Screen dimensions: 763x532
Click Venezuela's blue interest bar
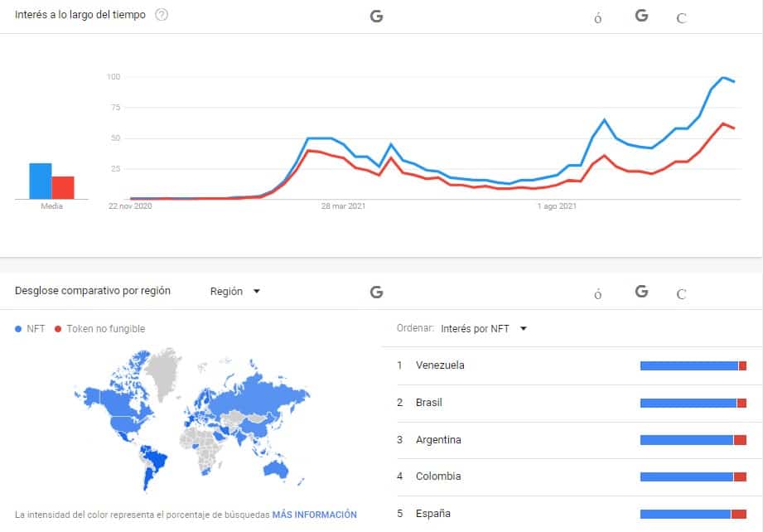[689, 366]
